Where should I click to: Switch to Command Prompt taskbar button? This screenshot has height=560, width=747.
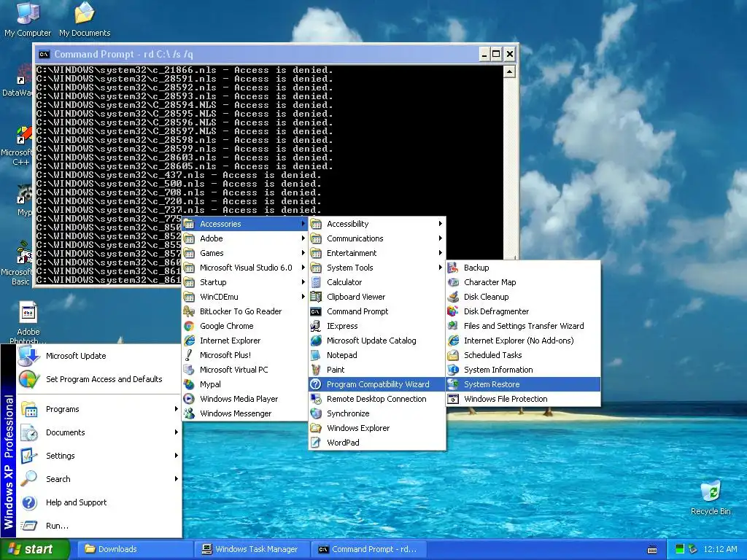368,549
